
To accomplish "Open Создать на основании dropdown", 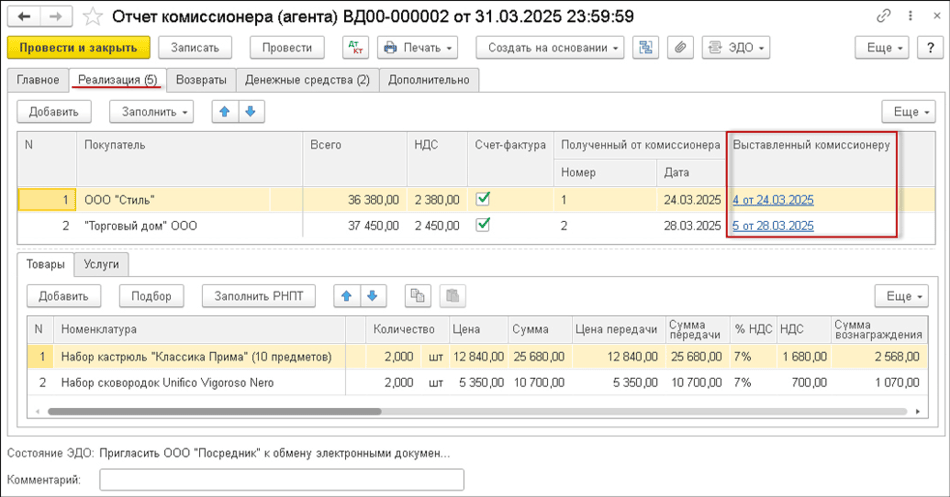I will point(549,48).
